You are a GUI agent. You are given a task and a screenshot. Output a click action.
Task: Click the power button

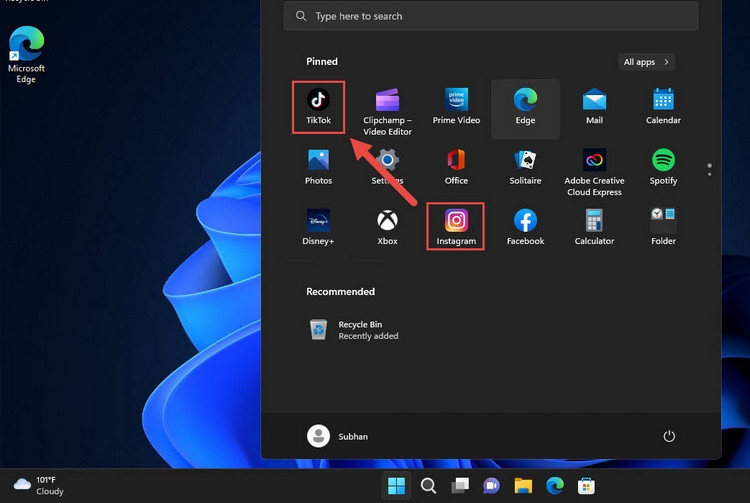click(669, 436)
